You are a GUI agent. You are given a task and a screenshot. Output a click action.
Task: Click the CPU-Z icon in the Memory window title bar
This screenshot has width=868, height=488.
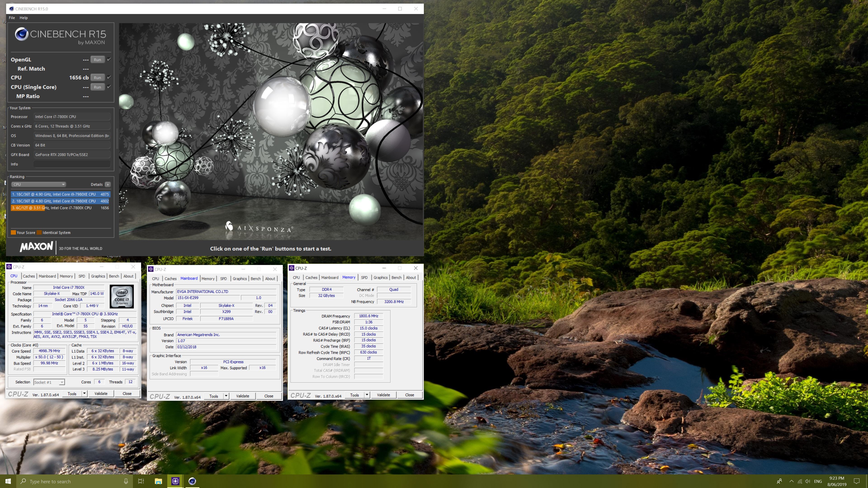292,268
